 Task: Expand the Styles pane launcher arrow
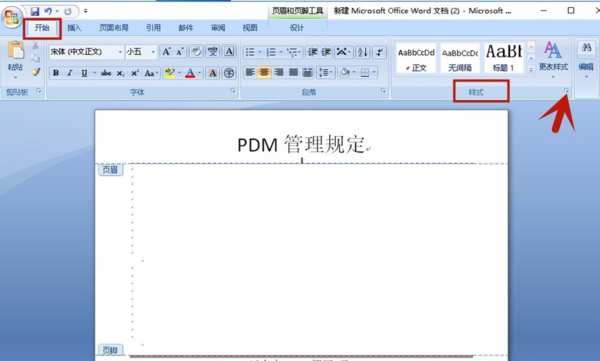pyautogui.click(x=566, y=91)
